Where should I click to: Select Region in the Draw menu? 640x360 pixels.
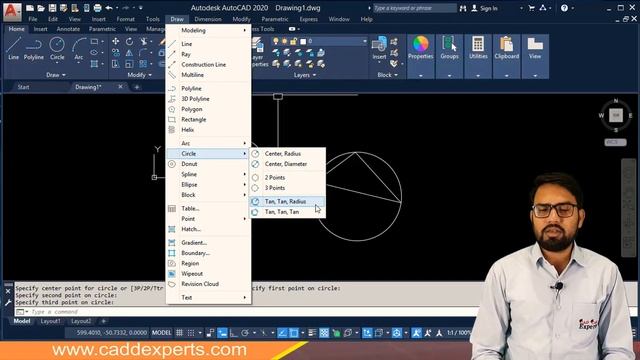coord(208,263)
